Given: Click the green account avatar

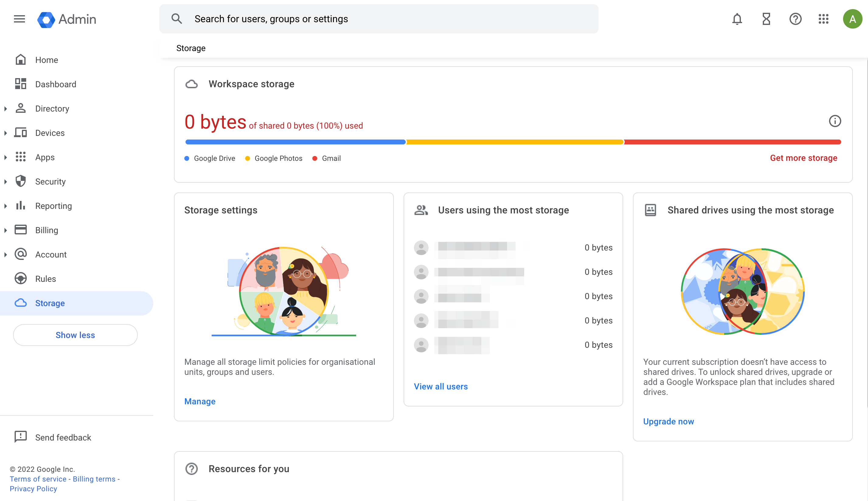Looking at the screenshot, I should [852, 19].
